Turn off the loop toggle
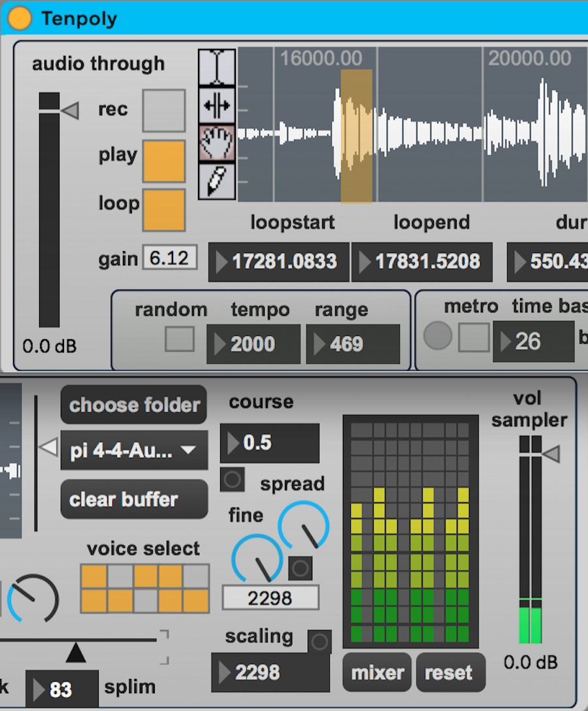588x711 pixels. click(163, 210)
